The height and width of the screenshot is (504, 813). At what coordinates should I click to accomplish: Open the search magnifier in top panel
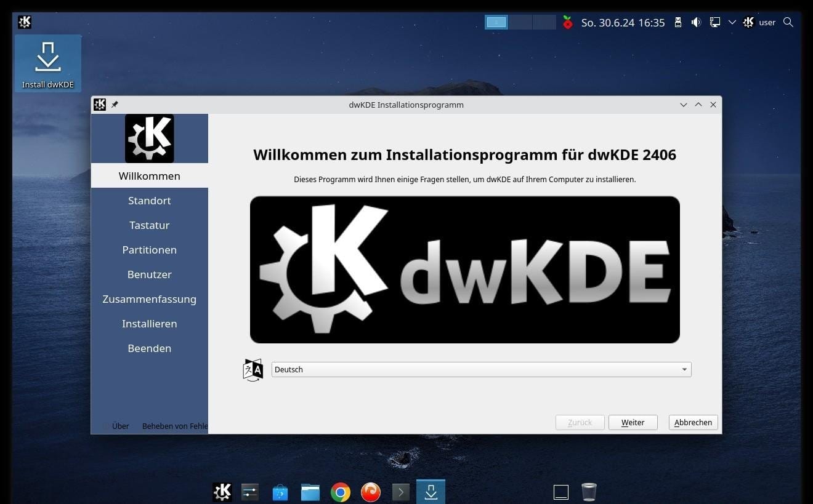tap(788, 22)
